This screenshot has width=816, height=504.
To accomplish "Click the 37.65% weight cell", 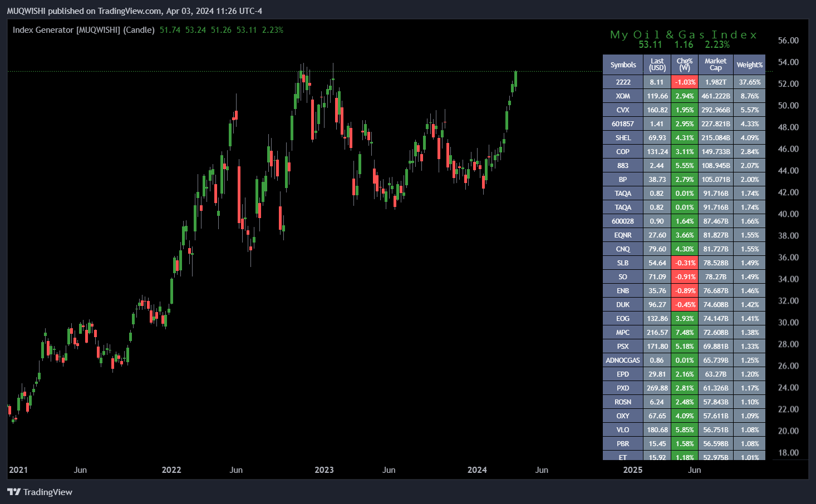I will [750, 82].
